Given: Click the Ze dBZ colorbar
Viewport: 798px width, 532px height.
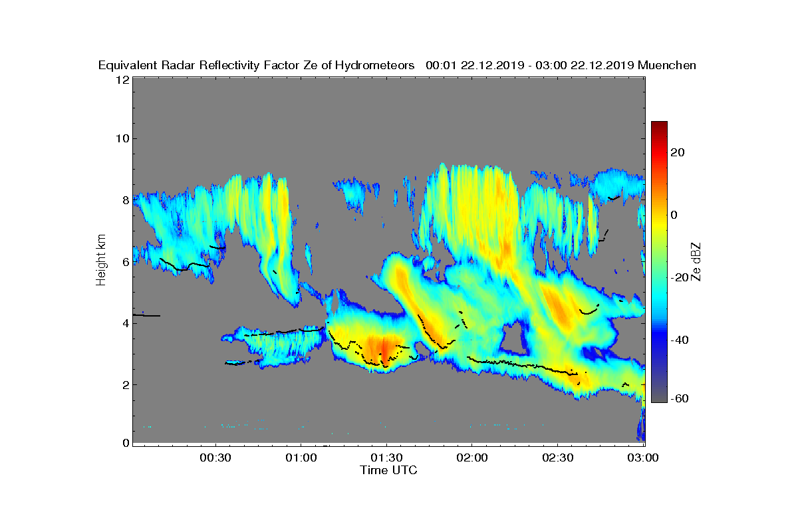Looking at the screenshot, I should 659,261.
